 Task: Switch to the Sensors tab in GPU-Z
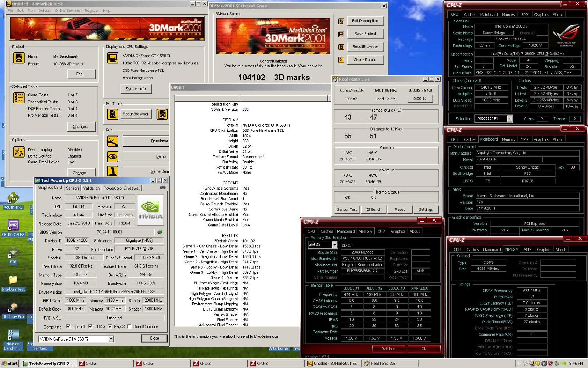(x=72, y=188)
